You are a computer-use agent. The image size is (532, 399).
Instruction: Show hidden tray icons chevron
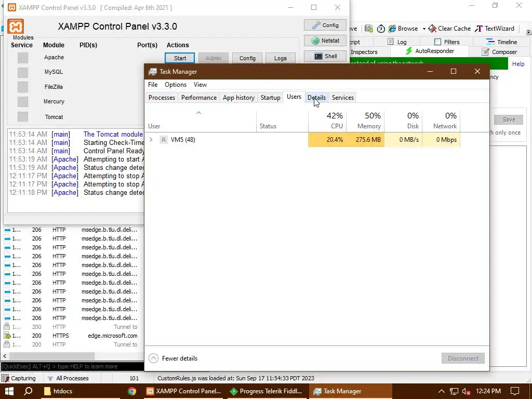[441, 391]
